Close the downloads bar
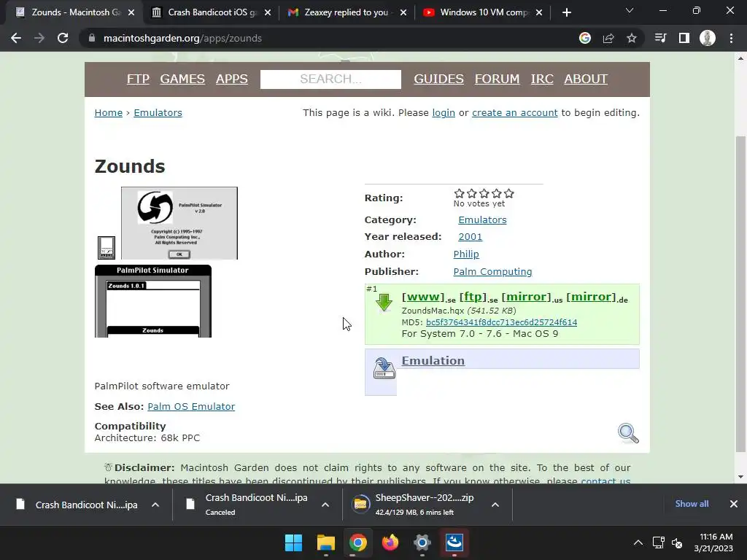Screen dimensions: 747x560 tap(734, 504)
